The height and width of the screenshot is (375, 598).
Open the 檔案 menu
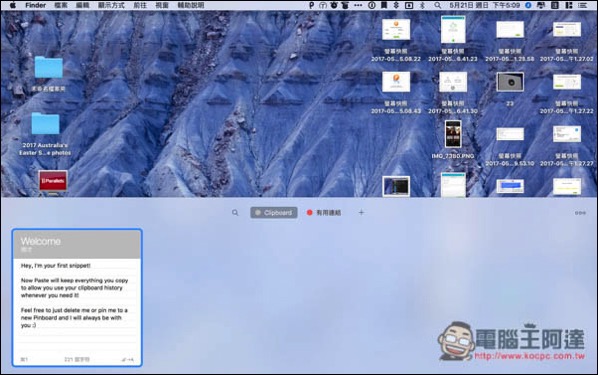click(61, 5)
